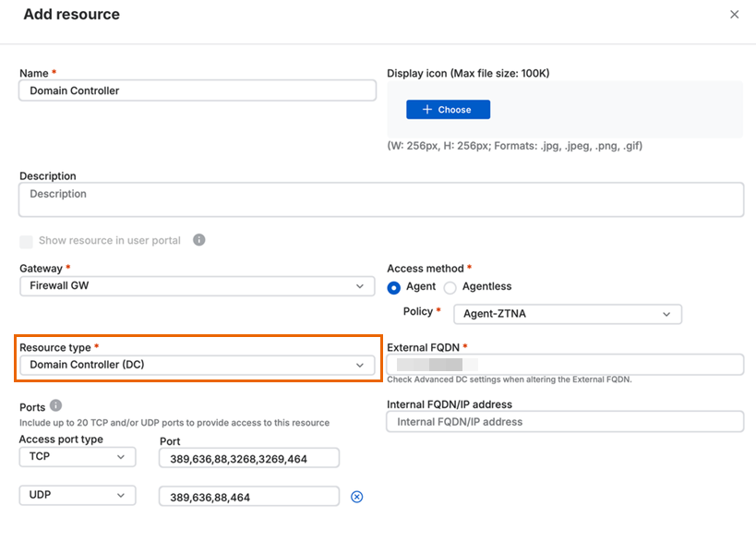Screen dimensions: 756x542
Task: Click into the Description text box
Action: [381, 199]
